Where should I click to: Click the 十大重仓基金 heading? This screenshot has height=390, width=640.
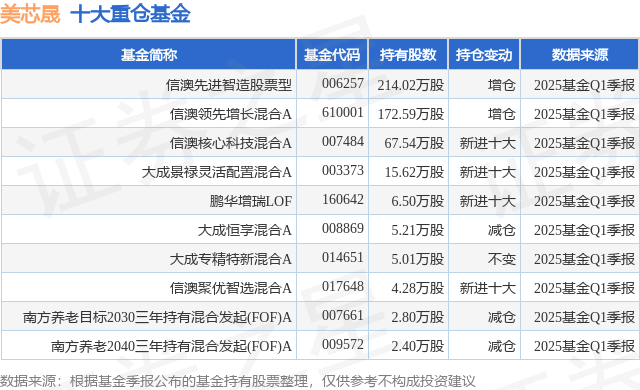[131, 14]
